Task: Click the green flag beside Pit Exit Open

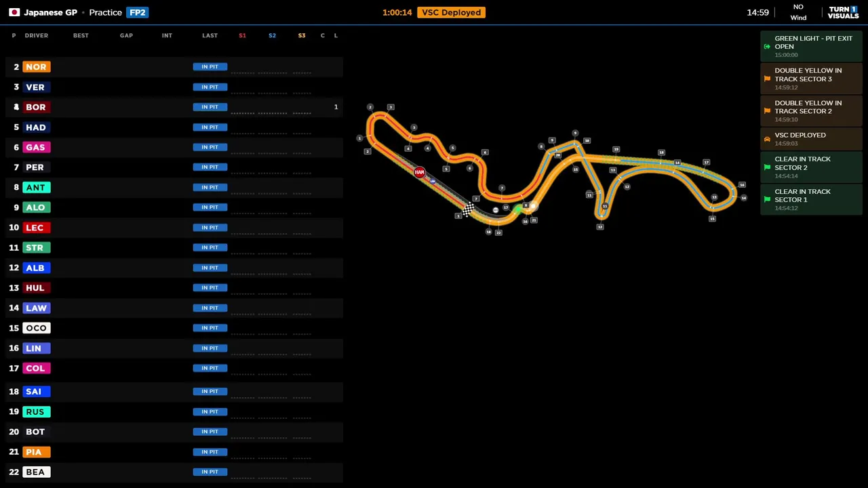Action: pos(767,46)
